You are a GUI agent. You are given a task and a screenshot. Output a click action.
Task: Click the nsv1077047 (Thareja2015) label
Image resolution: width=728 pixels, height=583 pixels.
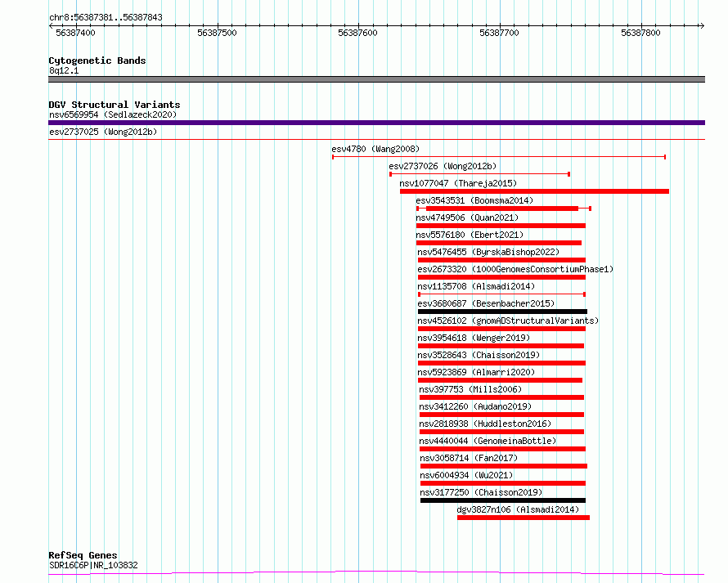tap(458, 183)
